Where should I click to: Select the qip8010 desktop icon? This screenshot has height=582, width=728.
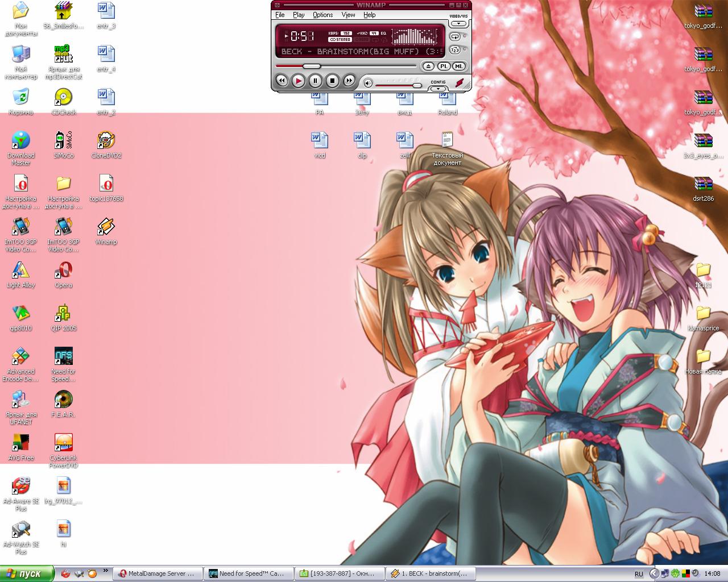21,318
